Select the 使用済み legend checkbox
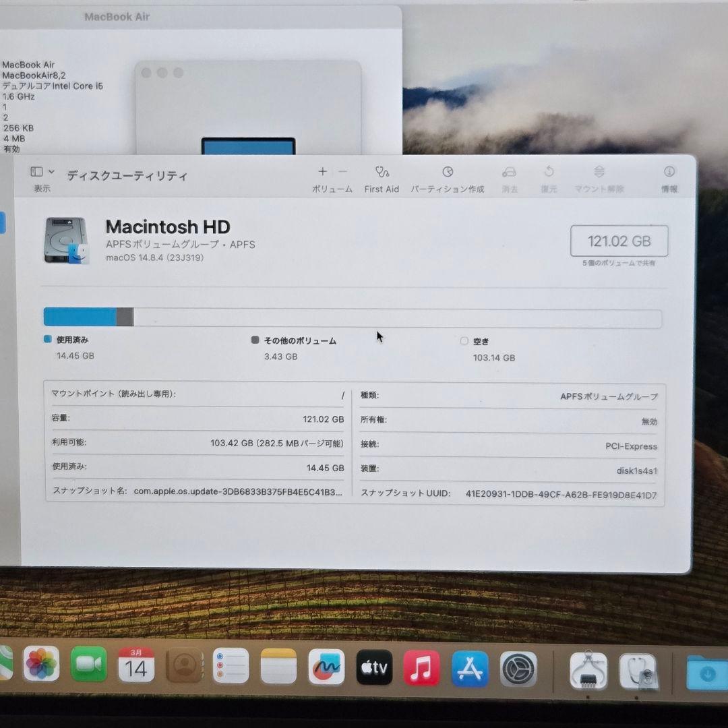The image size is (728, 728). [x=47, y=340]
